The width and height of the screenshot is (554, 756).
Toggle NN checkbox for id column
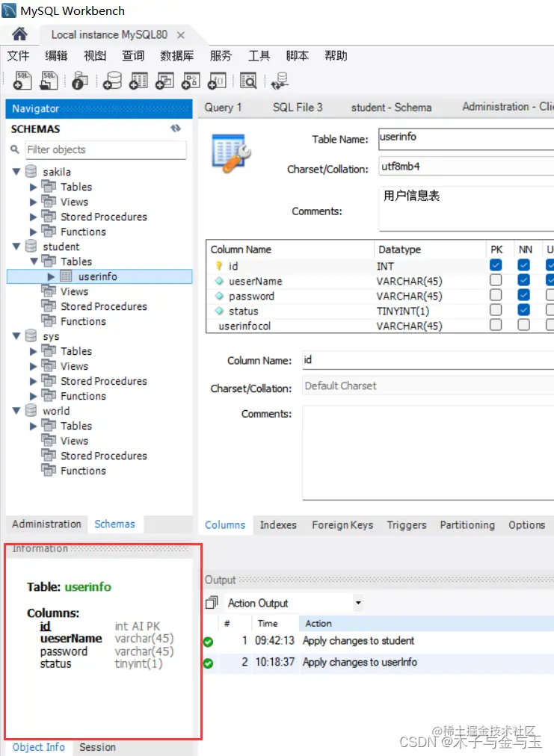[x=523, y=265]
